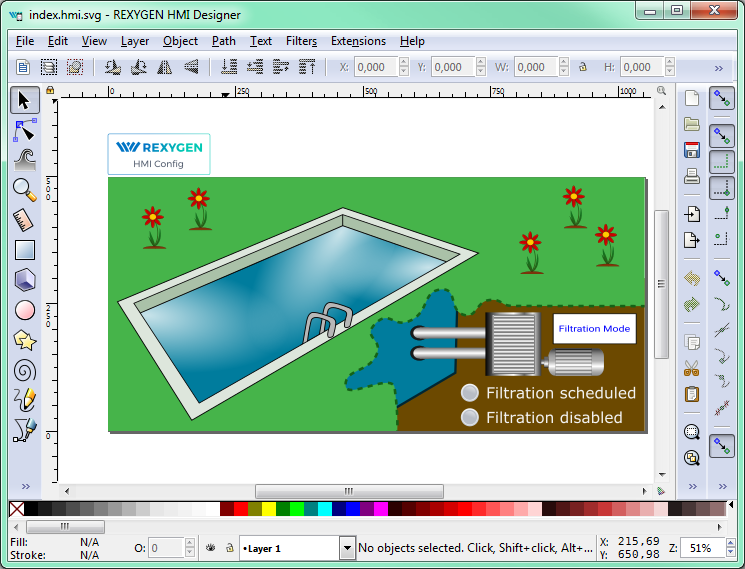This screenshot has width=745, height=569.
Task: Click the Deselect toolbar icon
Action: 75,67
